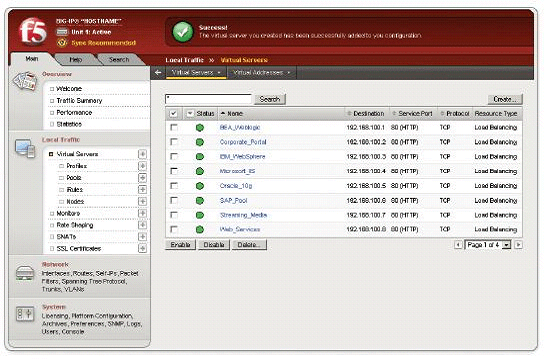The height and width of the screenshot is (363, 544).
Task: Expand the Virtual Addresses tab menu arrow
Action: tap(289, 73)
